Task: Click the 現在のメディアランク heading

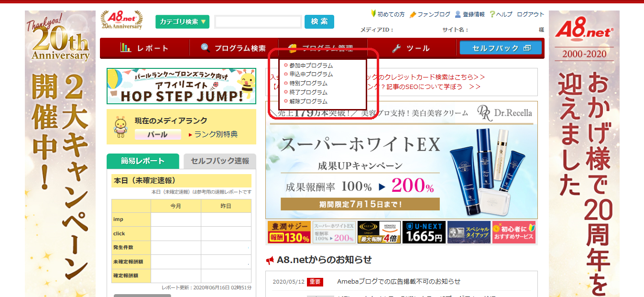Action: (x=171, y=121)
